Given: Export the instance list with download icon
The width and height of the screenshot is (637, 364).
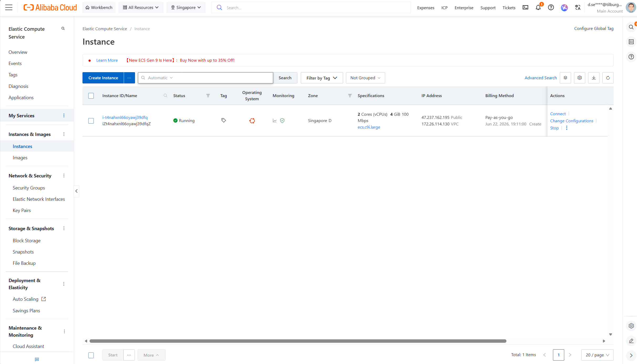Looking at the screenshot, I should pyautogui.click(x=594, y=78).
